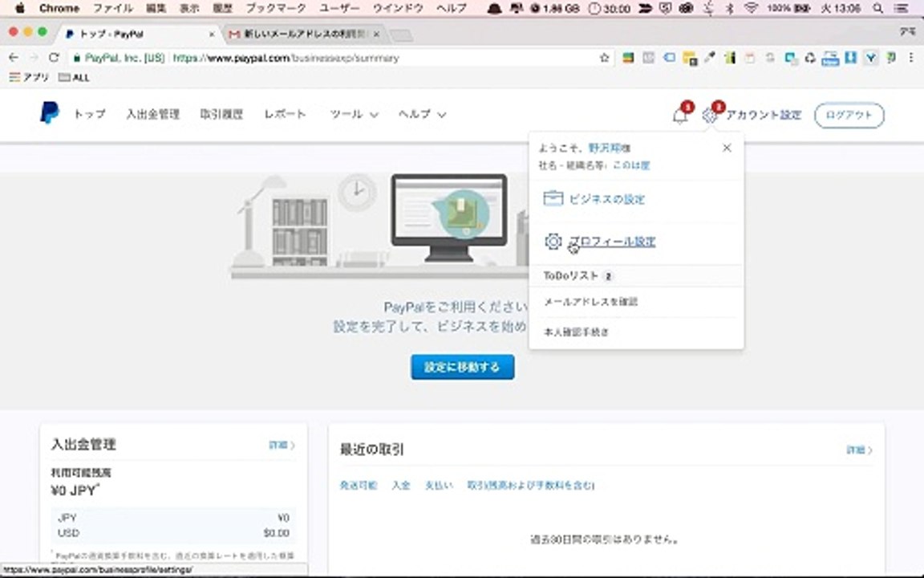Select プロフィール設定 in the popup
The height and width of the screenshot is (578, 924).
point(612,241)
